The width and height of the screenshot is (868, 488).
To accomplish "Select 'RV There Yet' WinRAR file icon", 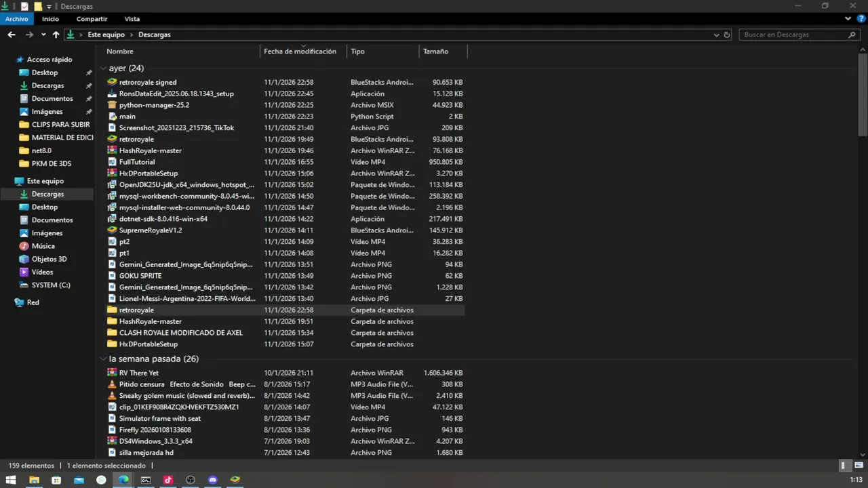I will click(113, 373).
